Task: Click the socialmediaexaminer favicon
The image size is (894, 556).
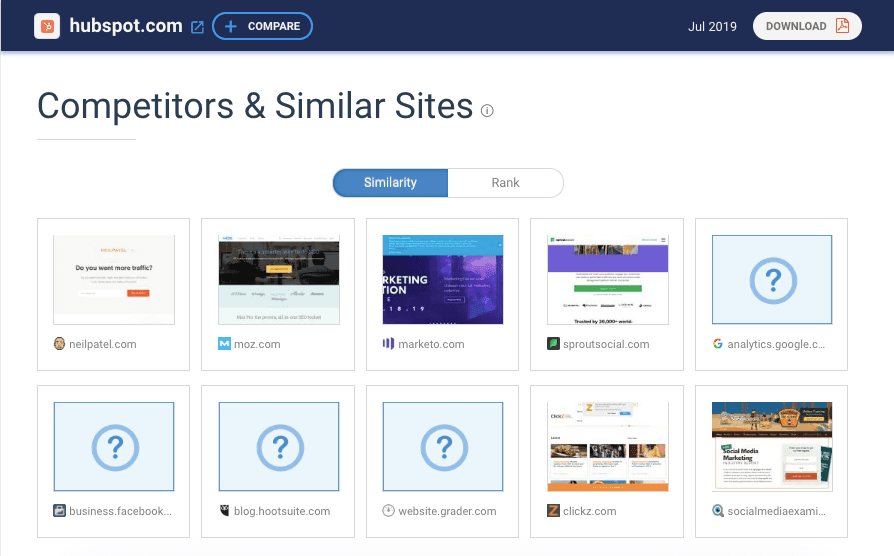Action: pyautogui.click(x=718, y=511)
